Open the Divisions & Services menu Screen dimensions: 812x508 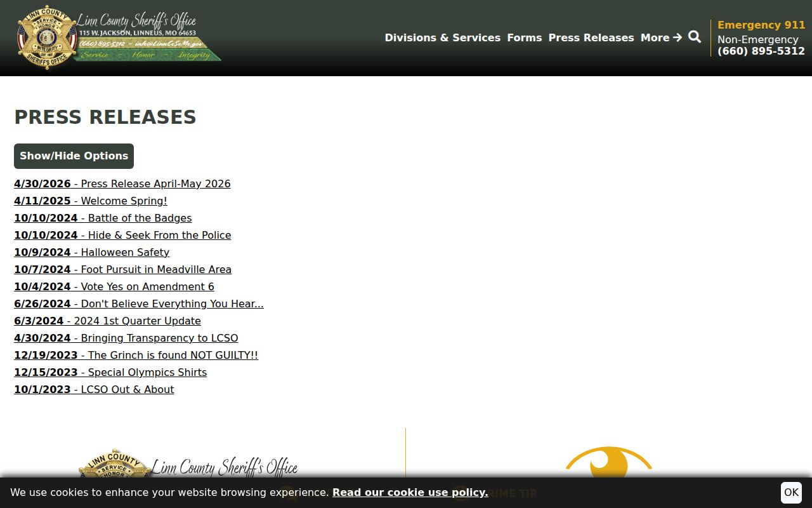[442, 37]
